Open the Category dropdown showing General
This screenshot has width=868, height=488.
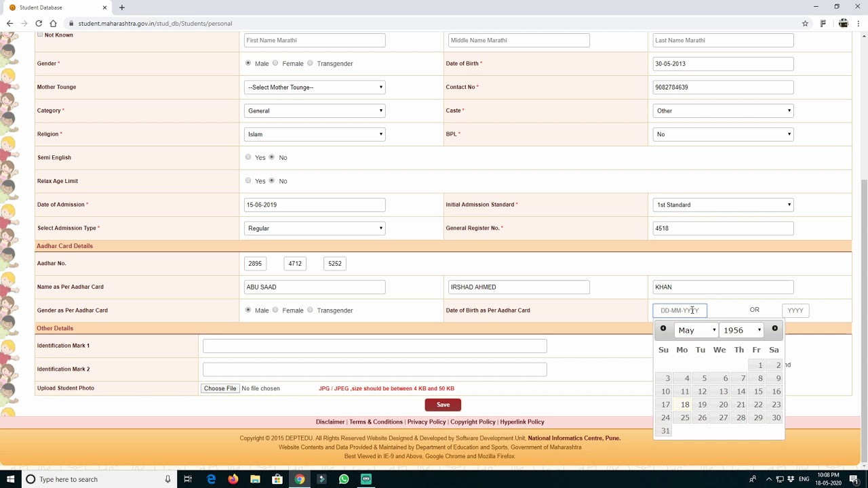pos(315,110)
